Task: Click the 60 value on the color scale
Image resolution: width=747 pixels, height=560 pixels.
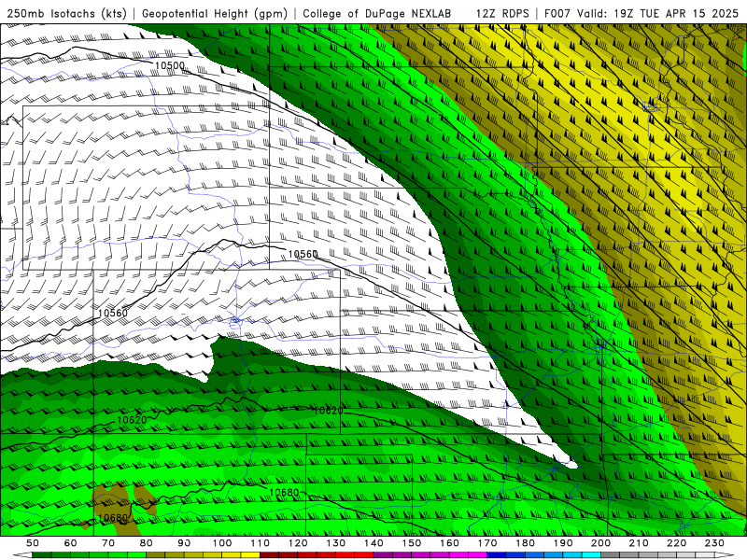Action: (71, 543)
